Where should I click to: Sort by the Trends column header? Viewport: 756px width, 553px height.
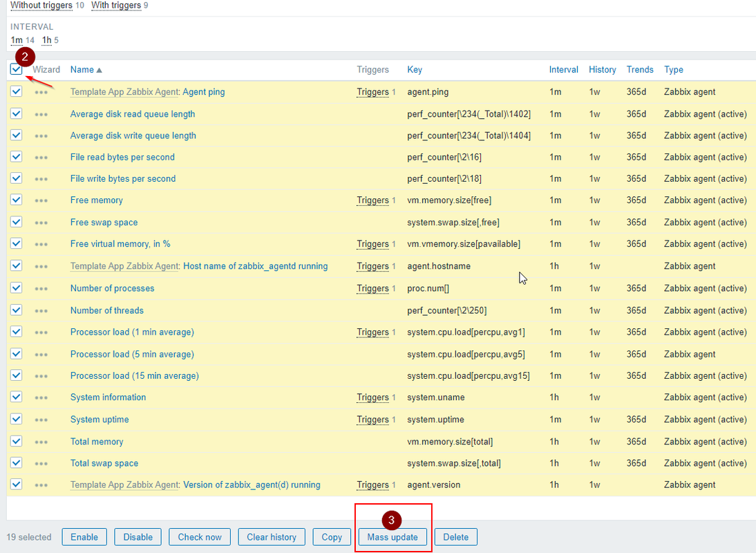640,69
